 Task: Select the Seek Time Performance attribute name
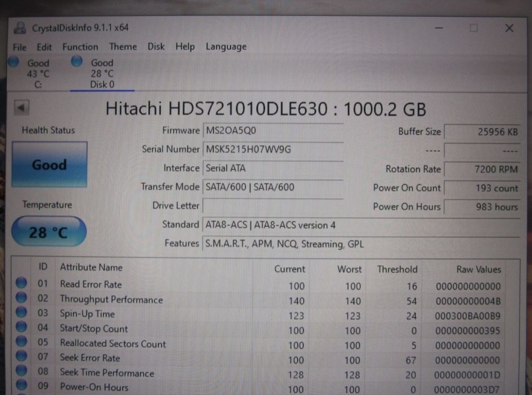(107, 373)
